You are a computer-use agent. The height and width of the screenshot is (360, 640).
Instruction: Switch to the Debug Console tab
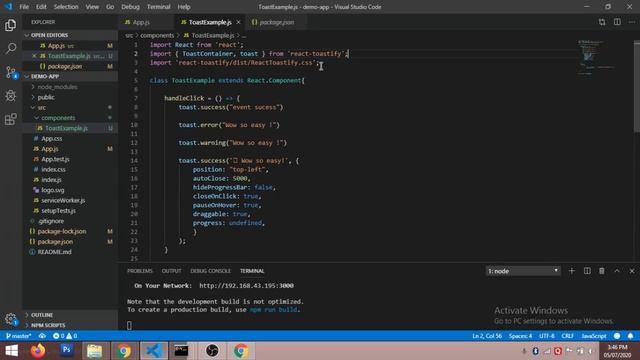coord(210,271)
